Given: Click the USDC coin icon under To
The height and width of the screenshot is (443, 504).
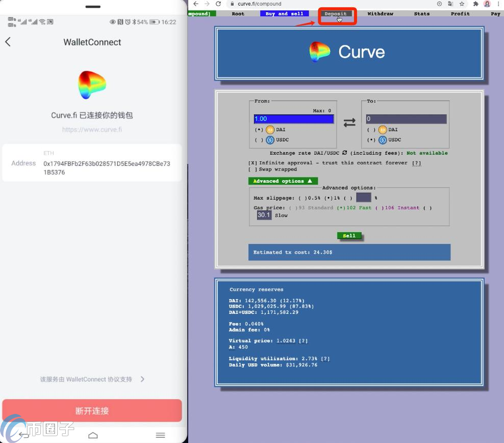Looking at the screenshot, I should point(383,140).
